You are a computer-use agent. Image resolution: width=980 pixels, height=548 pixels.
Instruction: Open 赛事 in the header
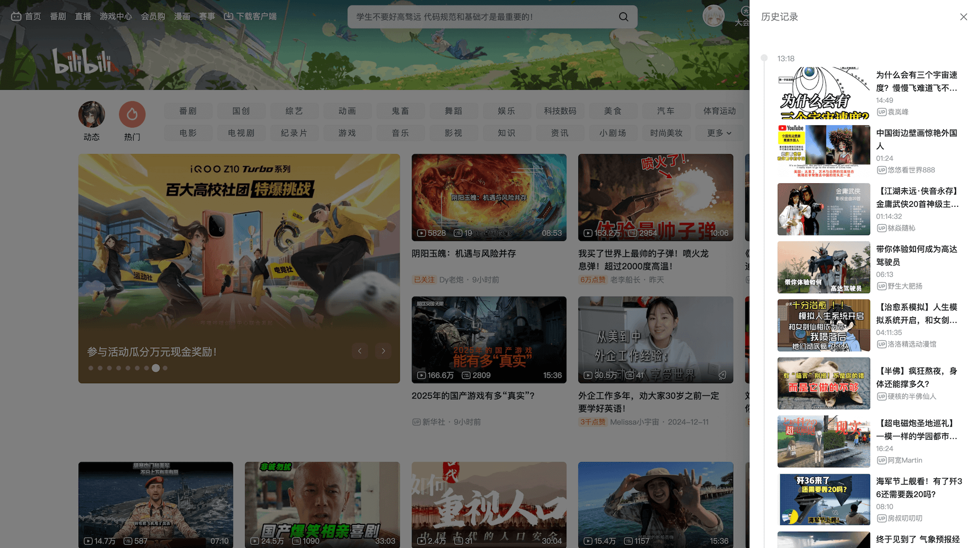coord(207,16)
